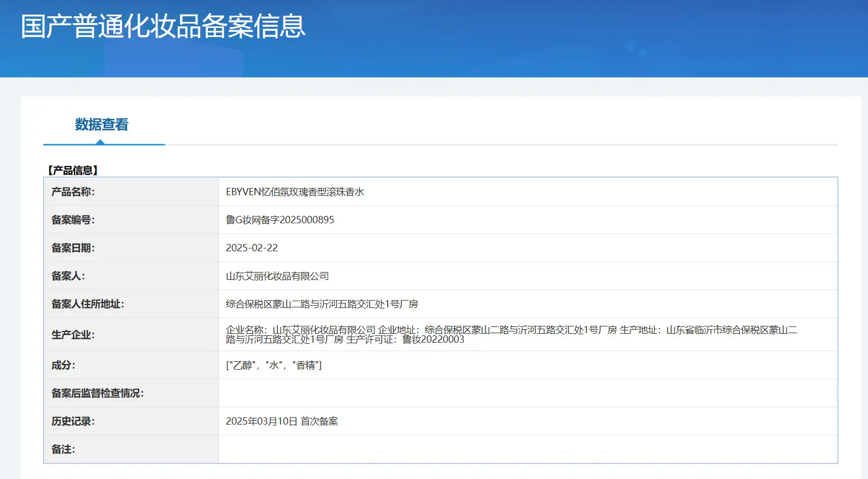The height and width of the screenshot is (479, 868).
Task: Click the empty 备案后监督检查情况 value cell
Action: [x=528, y=393]
